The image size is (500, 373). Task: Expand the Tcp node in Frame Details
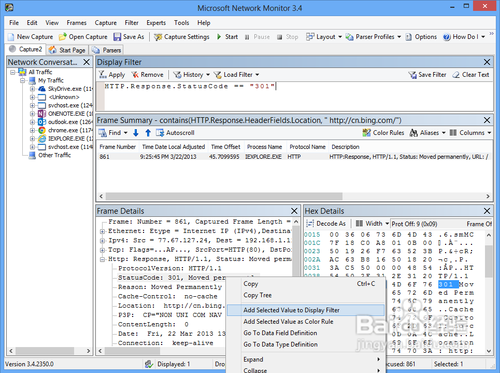point(103,250)
